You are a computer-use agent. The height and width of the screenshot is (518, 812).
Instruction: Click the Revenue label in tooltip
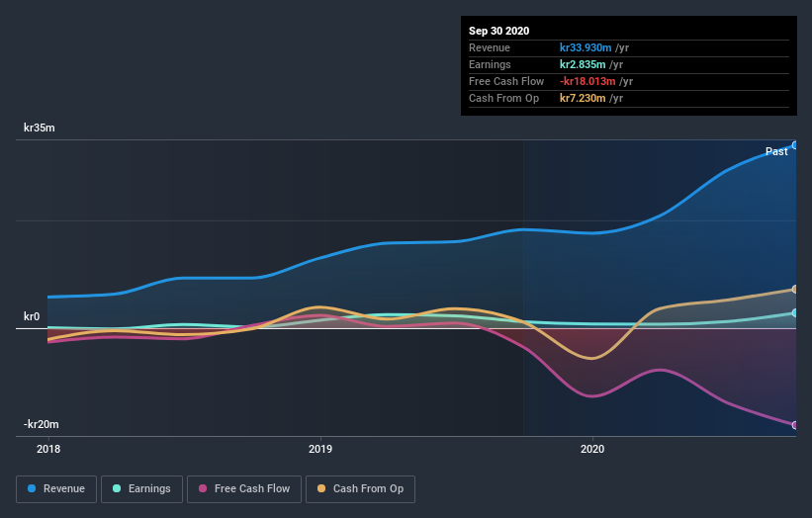[x=490, y=47]
